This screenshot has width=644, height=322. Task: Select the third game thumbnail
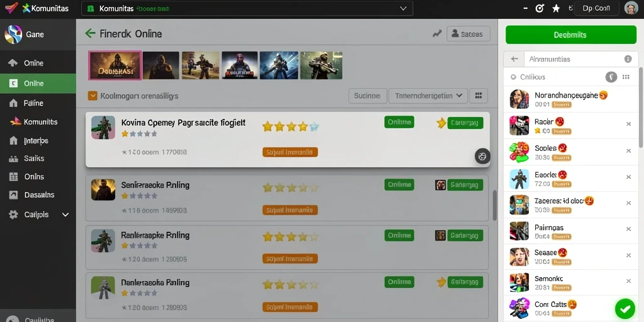point(201,65)
